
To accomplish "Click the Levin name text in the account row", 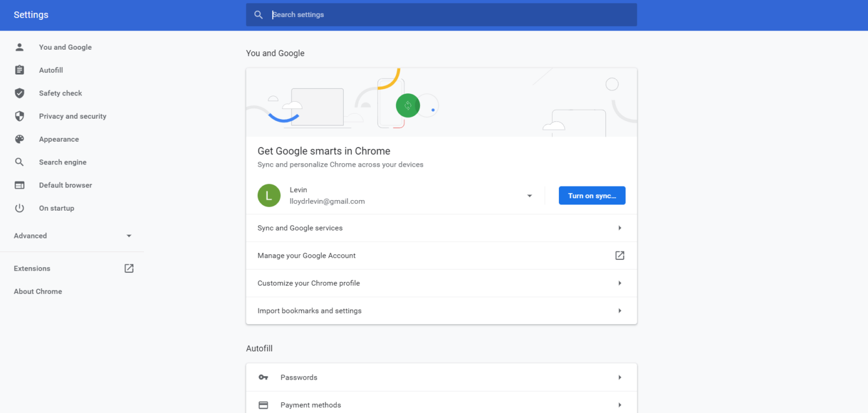I will pos(298,190).
